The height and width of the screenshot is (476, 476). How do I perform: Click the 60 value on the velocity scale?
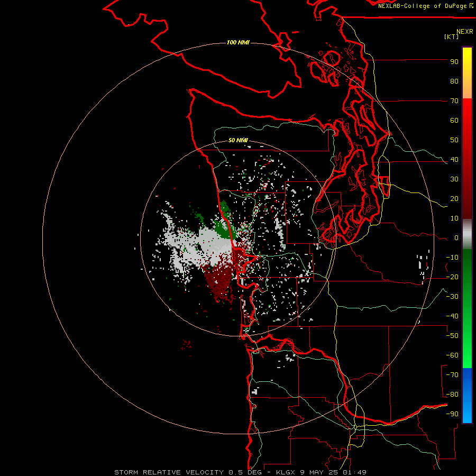[454, 121]
